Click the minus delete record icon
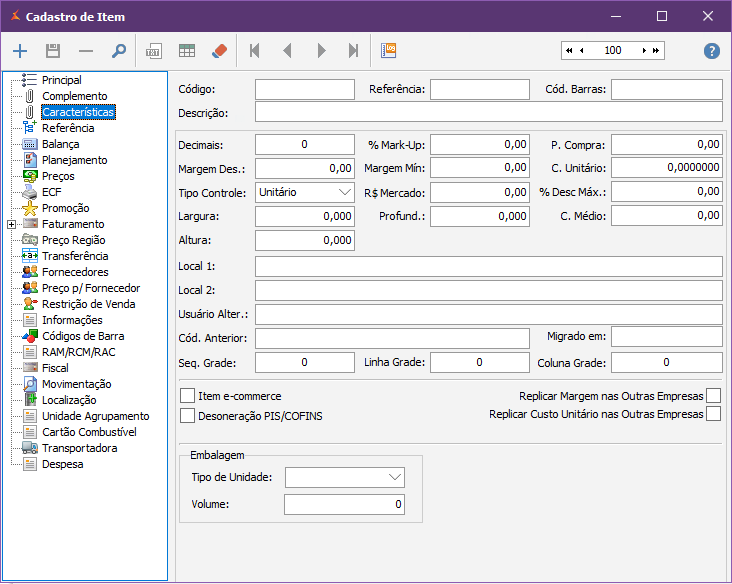This screenshot has height=584, width=732. pyautogui.click(x=86, y=51)
